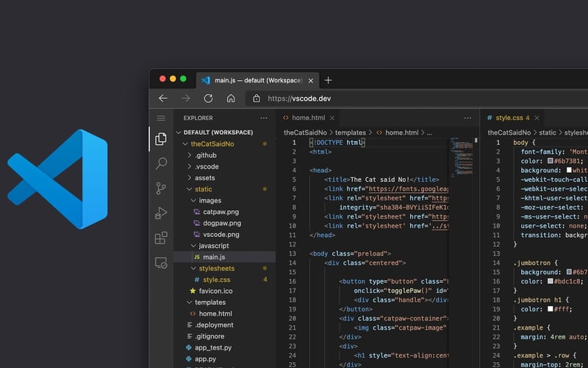Reload the vscode.dev page
588x368 pixels.
click(208, 99)
